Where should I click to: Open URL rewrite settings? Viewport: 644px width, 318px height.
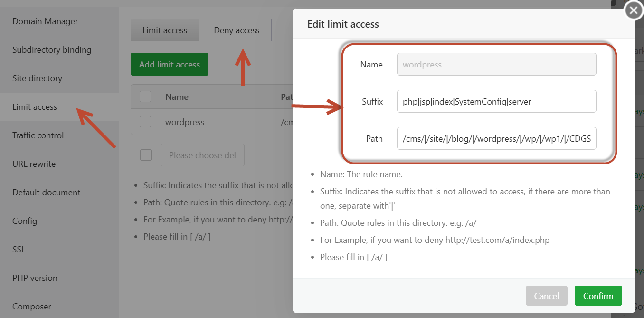click(x=34, y=164)
